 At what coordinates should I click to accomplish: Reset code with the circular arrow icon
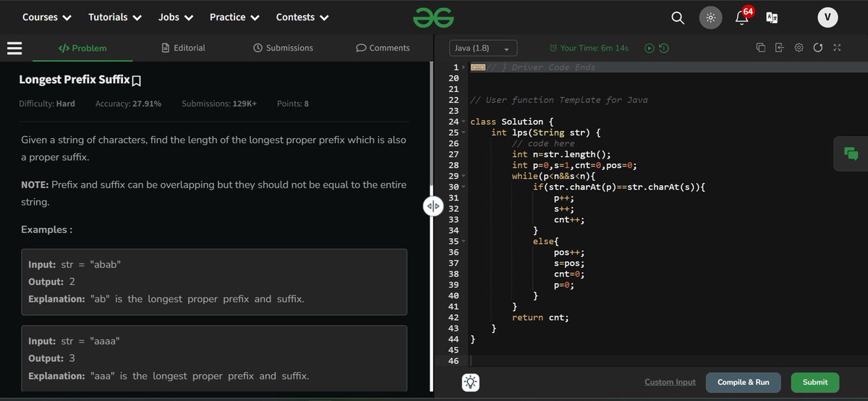pos(817,48)
